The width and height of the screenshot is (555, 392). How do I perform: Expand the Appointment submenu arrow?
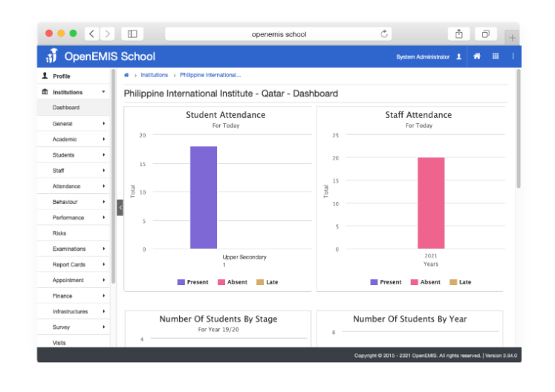104,280
